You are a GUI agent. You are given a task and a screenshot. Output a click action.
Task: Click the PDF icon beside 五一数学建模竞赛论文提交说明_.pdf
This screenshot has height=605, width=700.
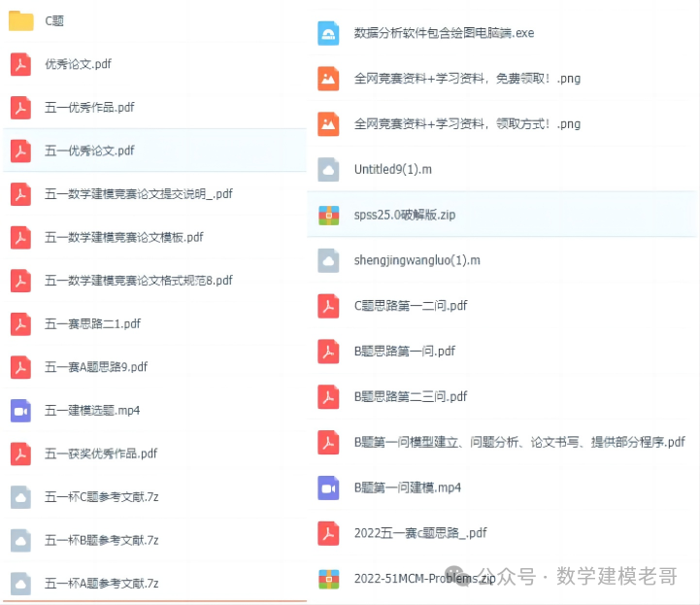(20, 194)
